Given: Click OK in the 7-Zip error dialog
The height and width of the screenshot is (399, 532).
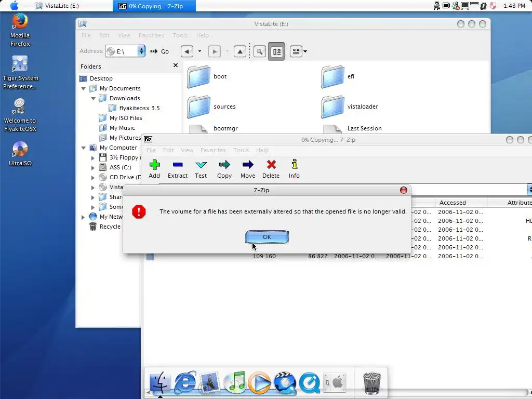Looking at the screenshot, I should (267, 237).
